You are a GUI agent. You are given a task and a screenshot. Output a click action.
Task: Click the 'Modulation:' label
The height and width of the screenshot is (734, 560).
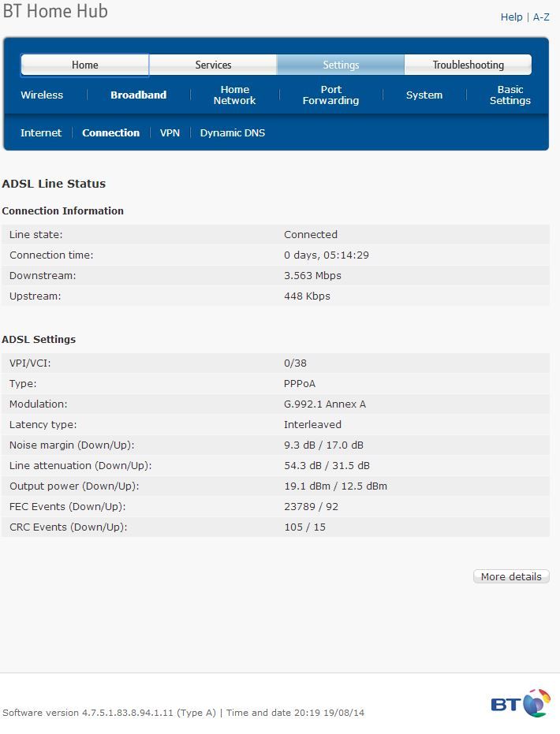(x=39, y=404)
